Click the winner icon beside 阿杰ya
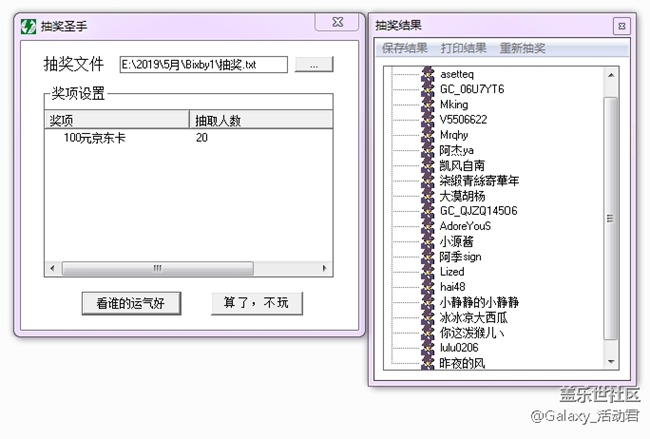Viewport: 650px width, 439px height. [x=428, y=150]
